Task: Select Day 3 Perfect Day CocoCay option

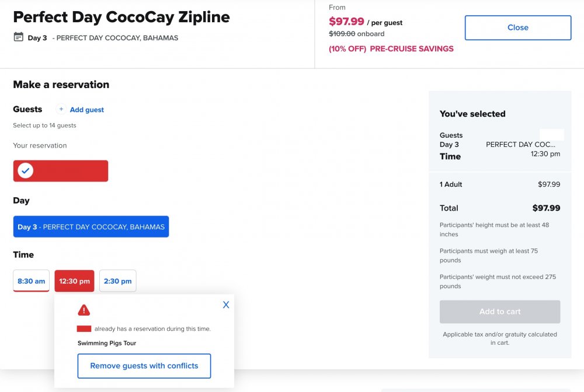Action: click(x=91, y=226)
